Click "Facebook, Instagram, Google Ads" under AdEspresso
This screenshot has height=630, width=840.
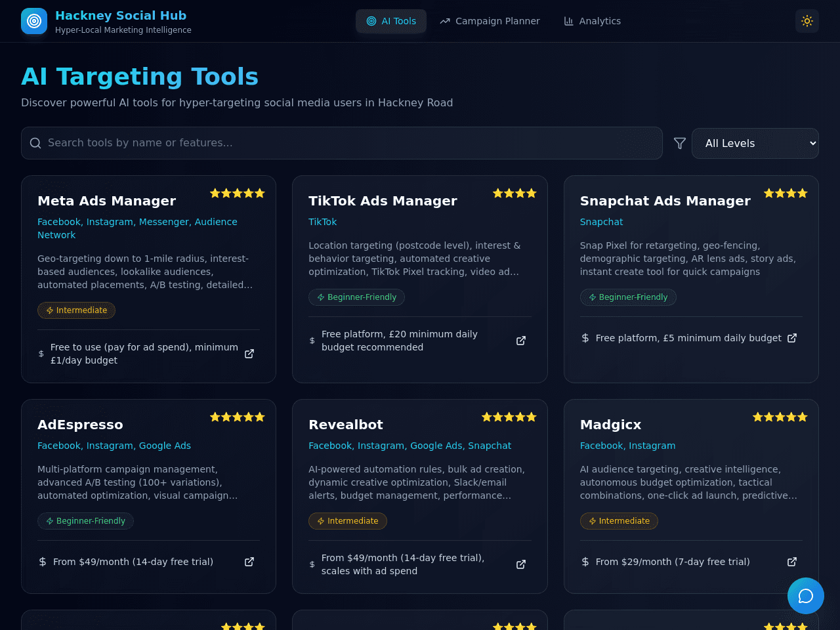click(114, 446)
